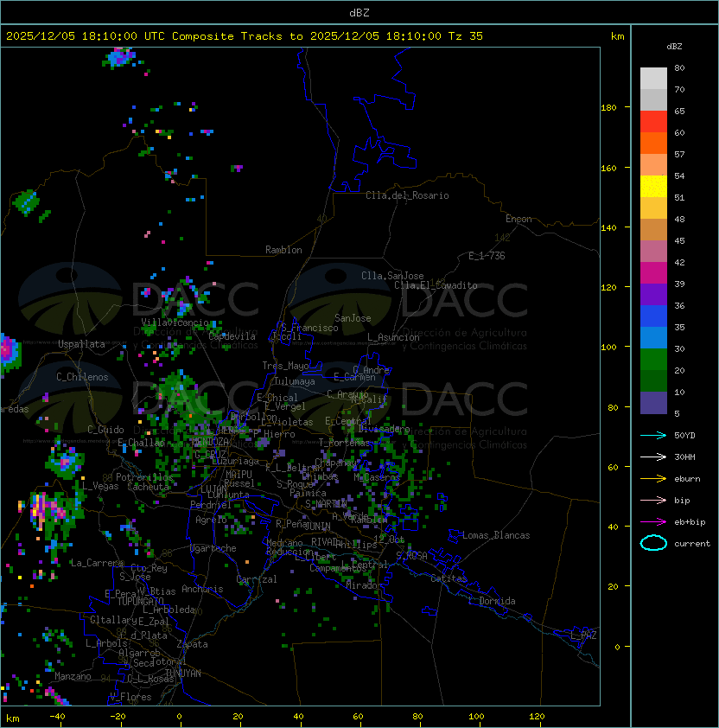Pick the dark orange swatch in the dBZ scale
719x728 pixels.
[x=653, y=144]
